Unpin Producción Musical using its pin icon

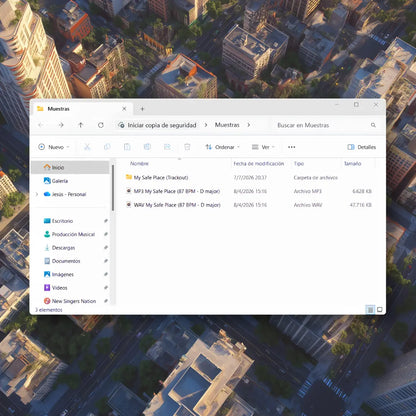(x=106, y=234)
